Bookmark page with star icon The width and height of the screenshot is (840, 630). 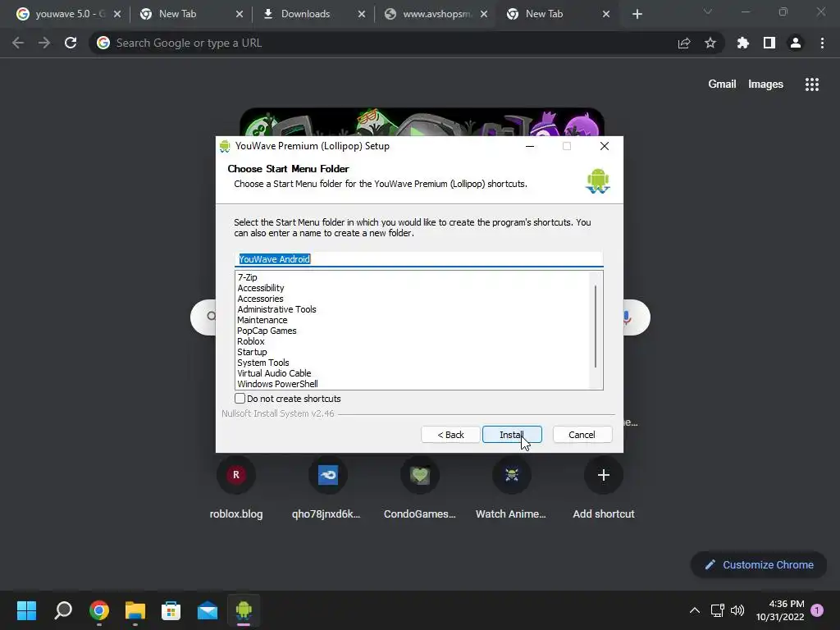coord(710,43)
